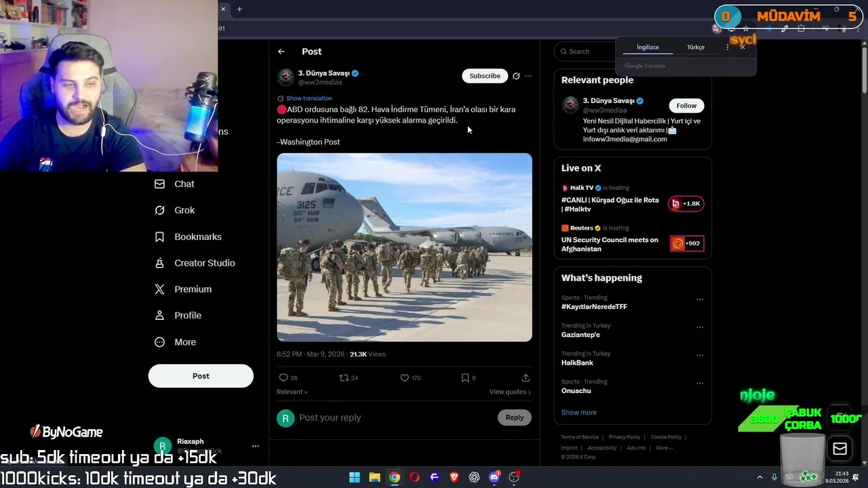Open the military aircraft post image
The height and width of the screenshot is (488, 868).
404,247
